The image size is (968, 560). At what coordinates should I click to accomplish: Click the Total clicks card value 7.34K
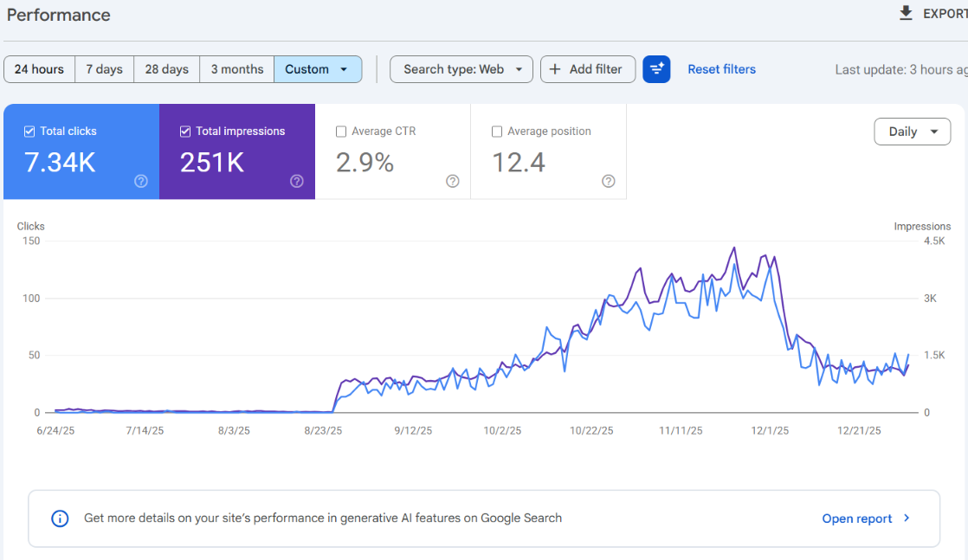60,163
